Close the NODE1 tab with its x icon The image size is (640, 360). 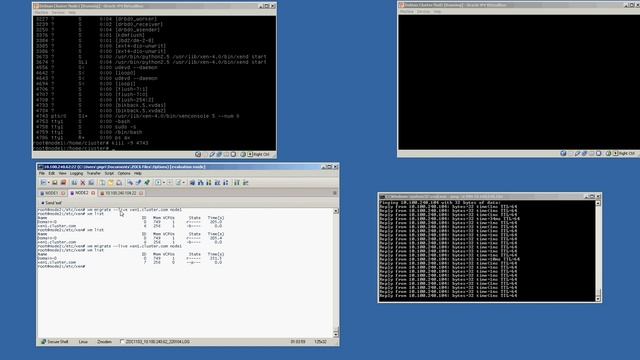[x=63, y=193]
